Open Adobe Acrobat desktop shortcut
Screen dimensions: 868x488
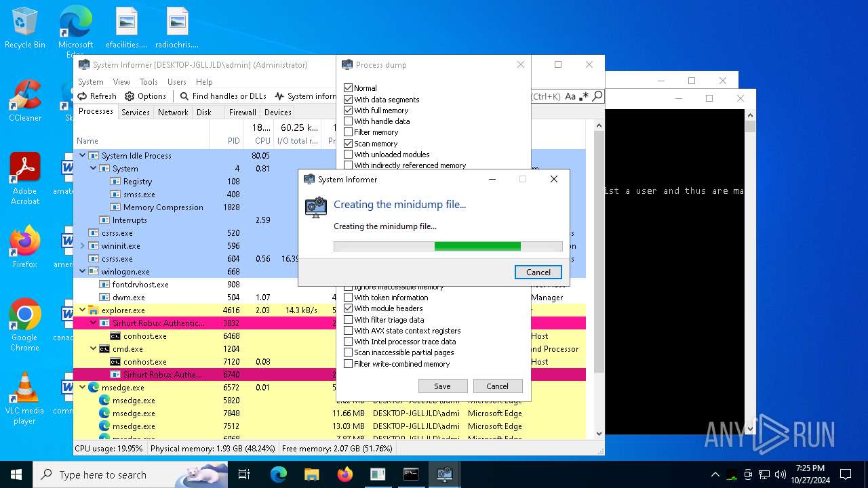(25, 179)
